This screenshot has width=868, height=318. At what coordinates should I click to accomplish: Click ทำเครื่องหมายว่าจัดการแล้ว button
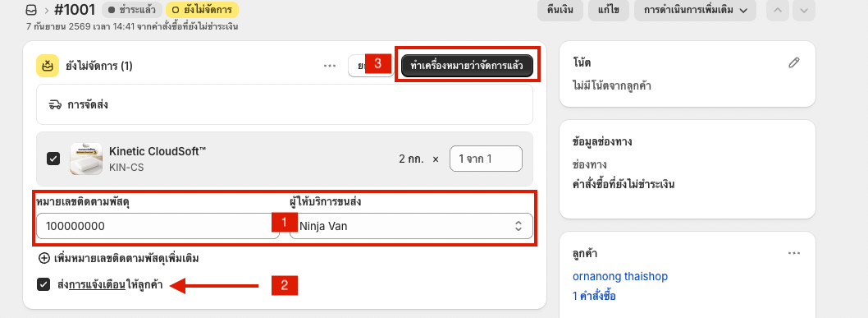coord(467,66)
